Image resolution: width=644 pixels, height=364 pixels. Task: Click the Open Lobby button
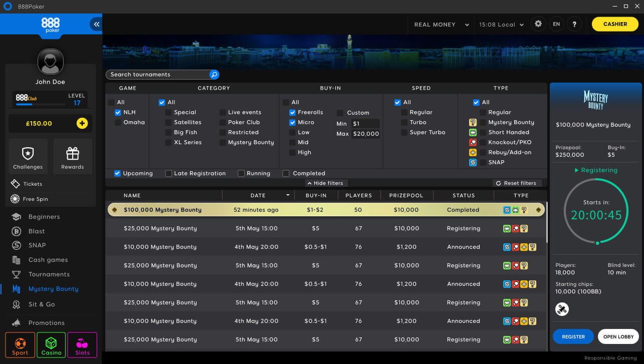[618, 337]
